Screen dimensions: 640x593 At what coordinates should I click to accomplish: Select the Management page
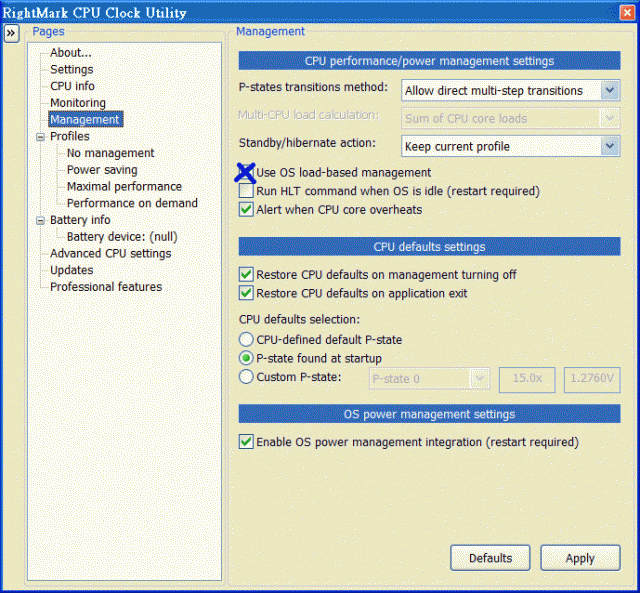click(85, 119)
